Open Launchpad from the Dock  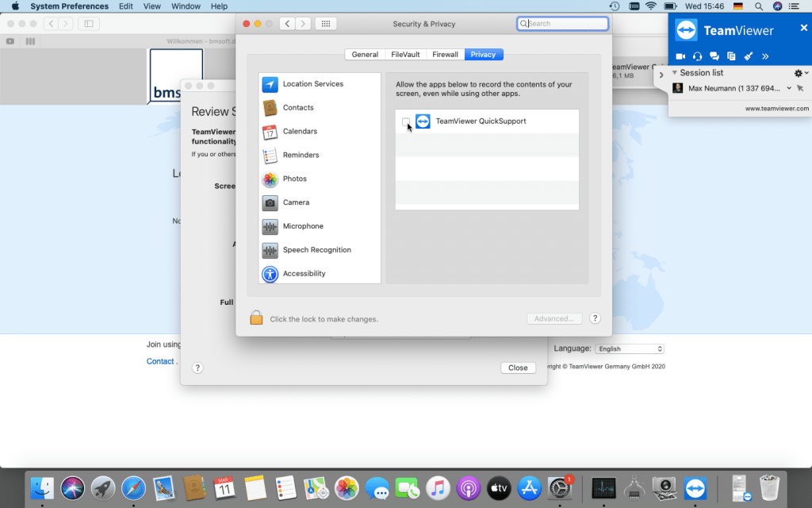pos(103,488)
